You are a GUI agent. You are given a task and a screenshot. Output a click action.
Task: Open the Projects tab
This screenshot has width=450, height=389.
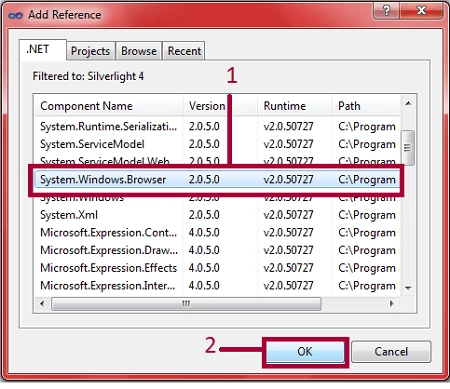tap(90, 51)
